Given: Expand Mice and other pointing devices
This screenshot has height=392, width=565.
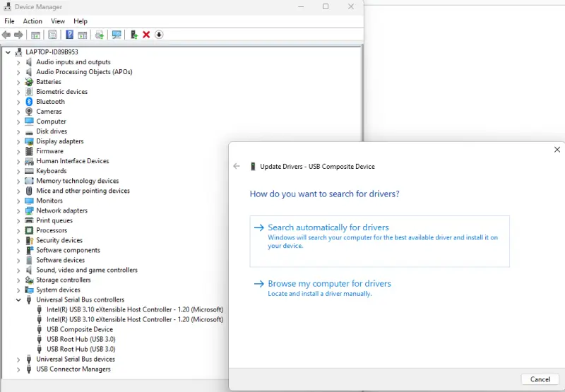Looking at the screenshot, I should pyautogui.click(x=18, y=191).
